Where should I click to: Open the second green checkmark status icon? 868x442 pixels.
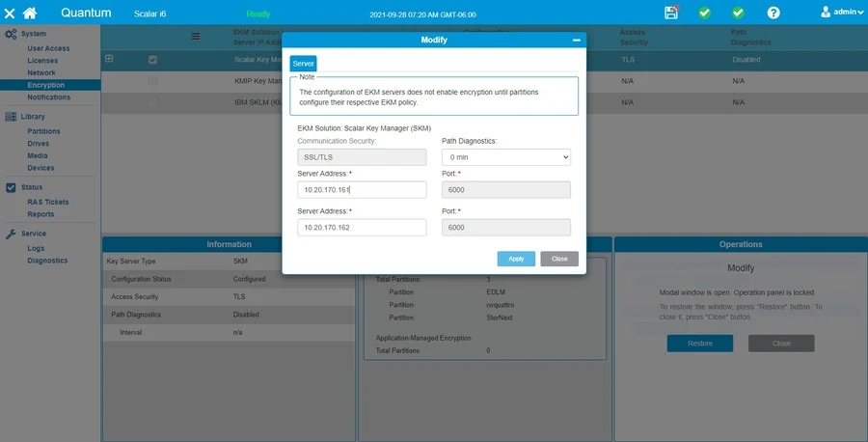click(x=738, y=13)
